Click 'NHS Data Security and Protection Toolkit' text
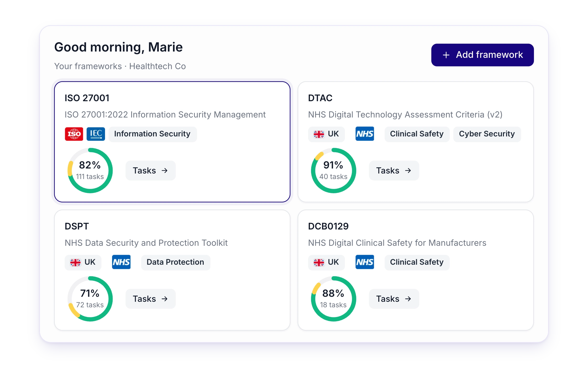This screenshot has height=368, width=588. (x=146, y=243)
